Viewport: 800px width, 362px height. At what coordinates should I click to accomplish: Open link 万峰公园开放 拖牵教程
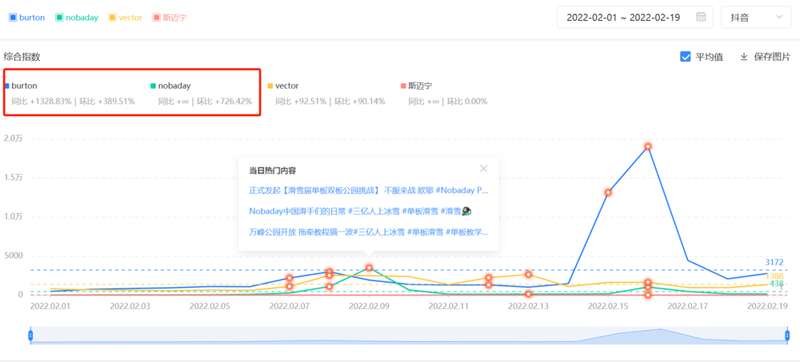pos(368,232)
